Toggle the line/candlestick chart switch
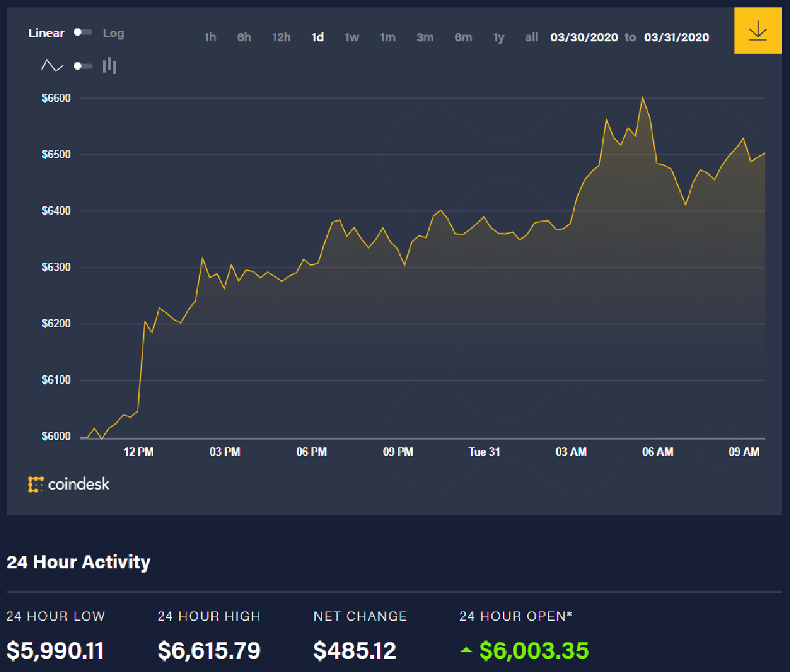The height and width of the screenshot is (672, 790). [83, 66]
